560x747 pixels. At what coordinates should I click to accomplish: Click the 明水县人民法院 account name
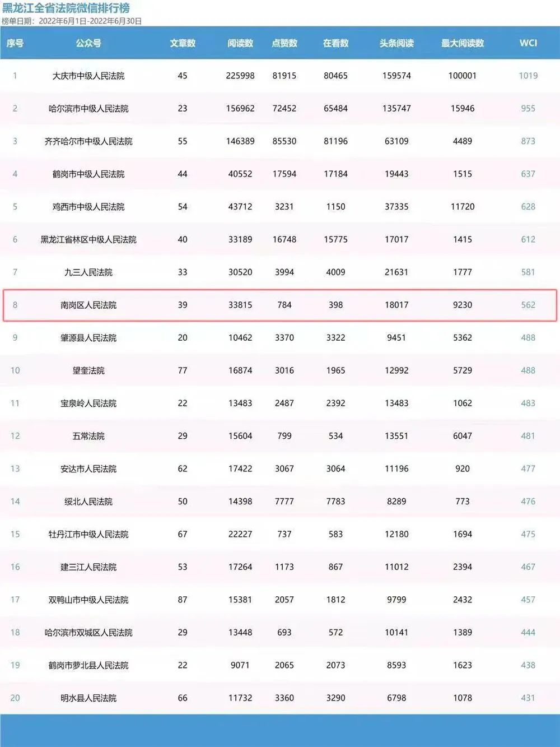[x=88, y=698]
